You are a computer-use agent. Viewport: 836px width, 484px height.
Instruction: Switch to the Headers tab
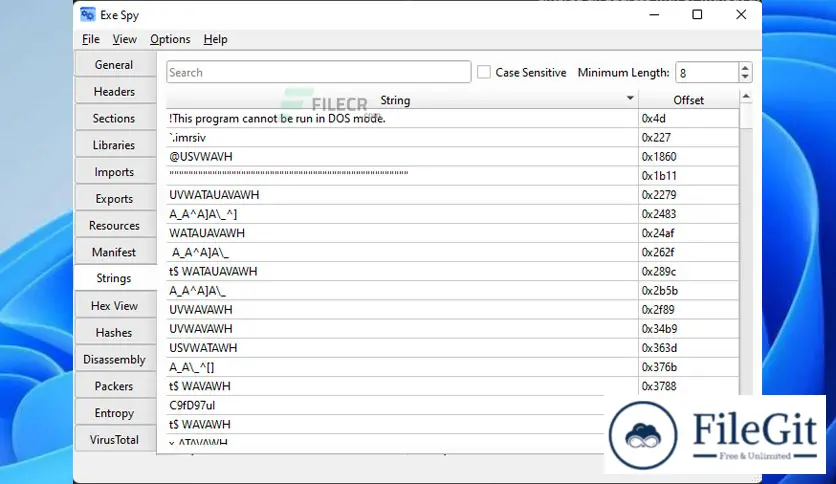tap(114, 92)
